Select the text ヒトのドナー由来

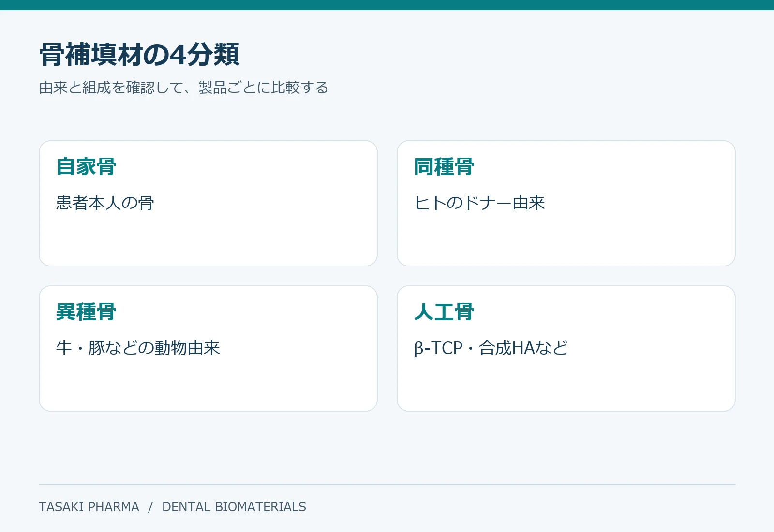(x=479, y=203)
